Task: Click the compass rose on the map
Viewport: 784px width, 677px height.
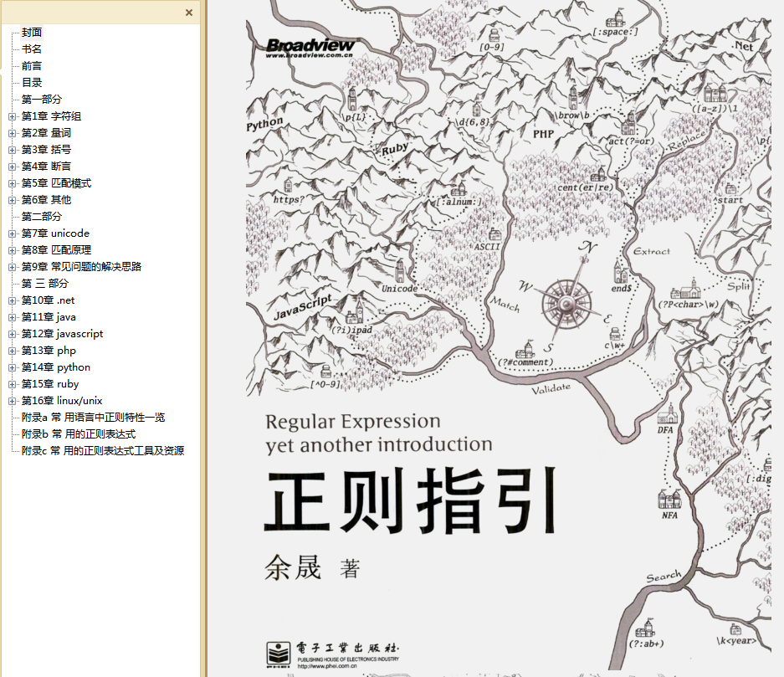Action: pos(566,304)
